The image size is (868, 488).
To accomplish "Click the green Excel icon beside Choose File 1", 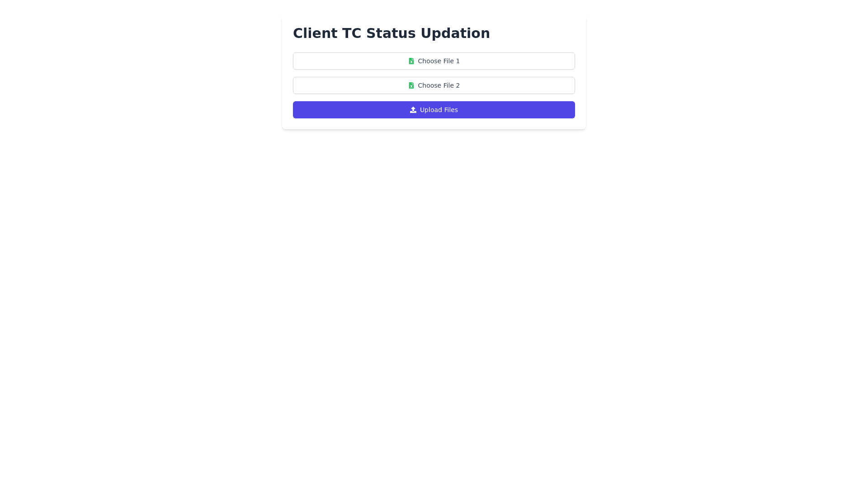I will tap(411, 61).
